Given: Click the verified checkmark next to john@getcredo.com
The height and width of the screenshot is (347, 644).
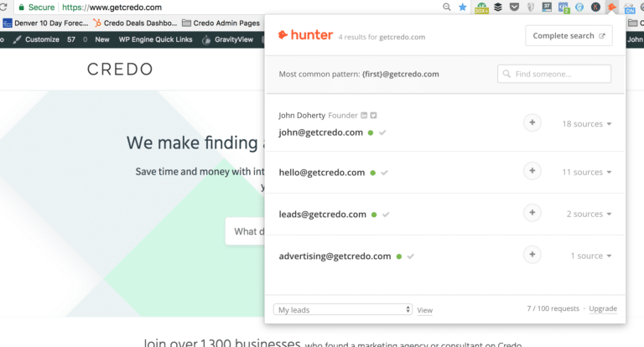Looking at the screenshot, I should pos(382,132).
